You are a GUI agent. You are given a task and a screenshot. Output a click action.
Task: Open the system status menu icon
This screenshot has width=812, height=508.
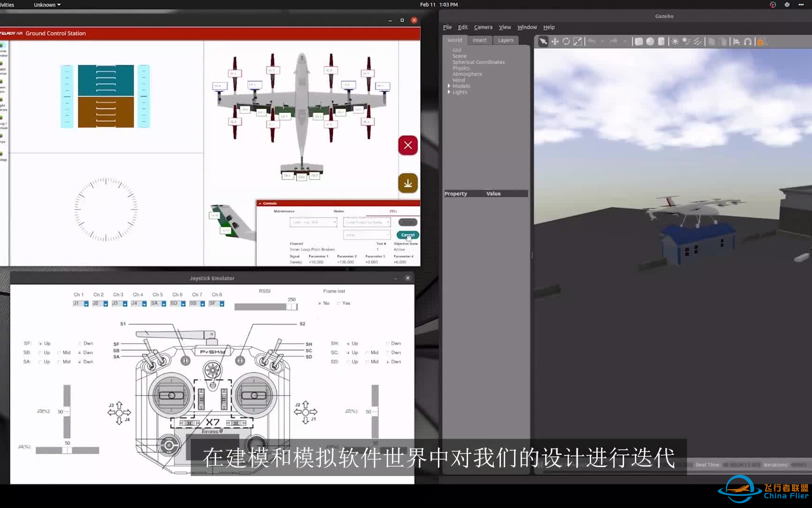801,5
